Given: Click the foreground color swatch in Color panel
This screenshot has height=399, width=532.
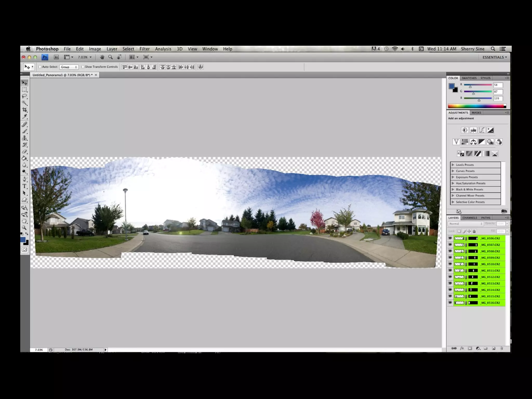Looking at the screenshot, I should click(x=451, y=86).
